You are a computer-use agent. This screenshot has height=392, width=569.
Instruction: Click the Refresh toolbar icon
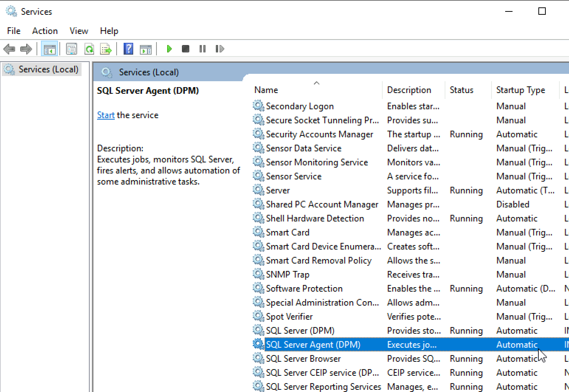coord(89,49)
